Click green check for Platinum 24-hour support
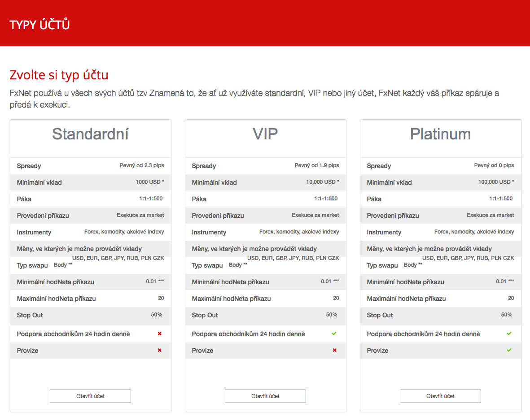Image resolution: width=530 pixels, height=420 pixels. pyautogui.click(x=509, y=333)
